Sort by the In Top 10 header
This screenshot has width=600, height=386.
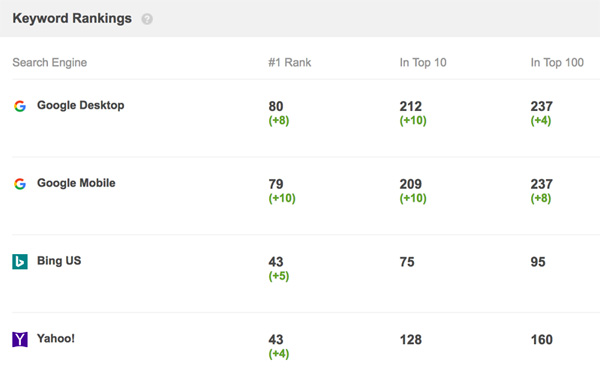(423, 62)
